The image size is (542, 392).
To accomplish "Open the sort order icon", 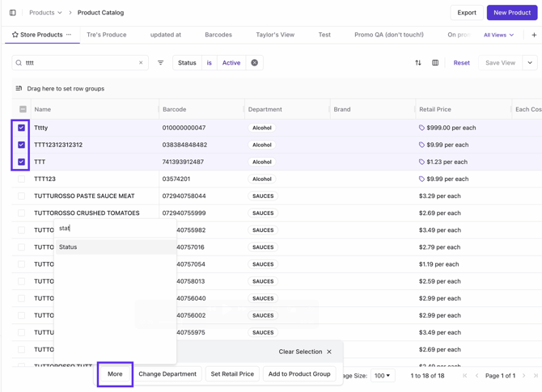I will tap(418, 63).
